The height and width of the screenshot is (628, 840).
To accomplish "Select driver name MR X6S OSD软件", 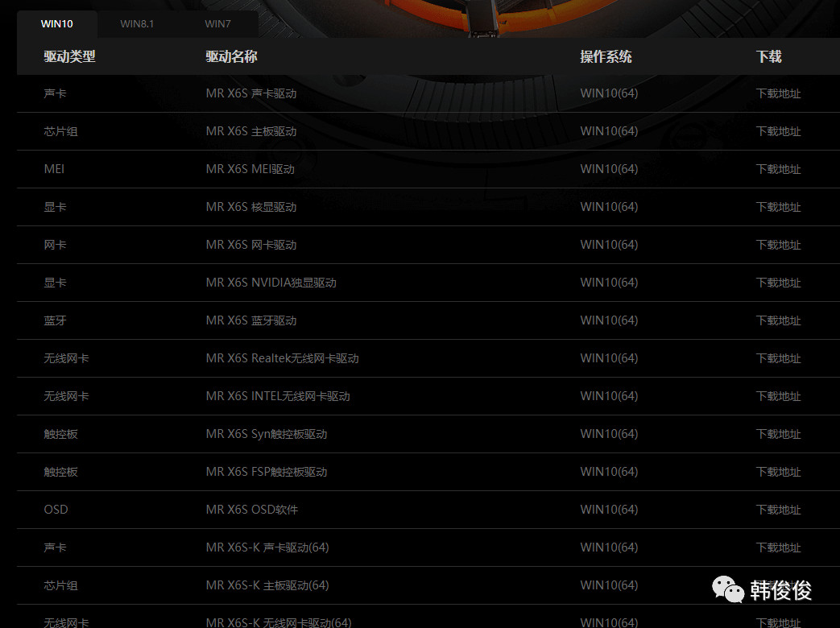I will click(252, 510).
